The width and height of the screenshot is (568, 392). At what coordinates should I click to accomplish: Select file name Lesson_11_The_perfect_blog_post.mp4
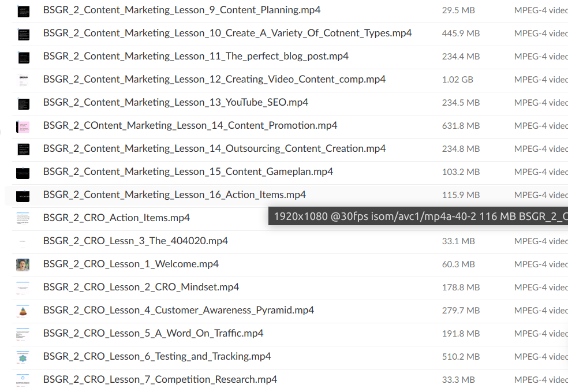point(196,56)
